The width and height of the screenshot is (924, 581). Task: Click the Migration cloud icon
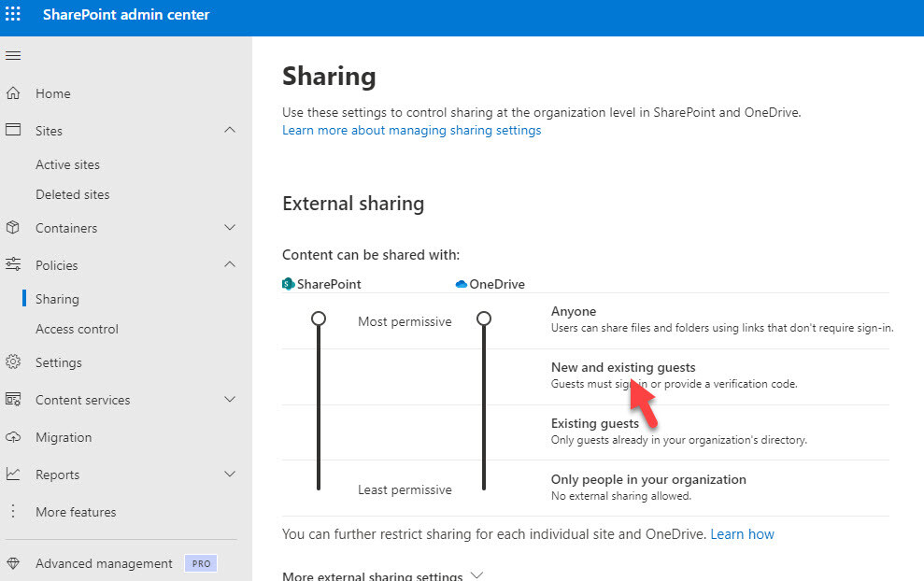tap(13, 437)
